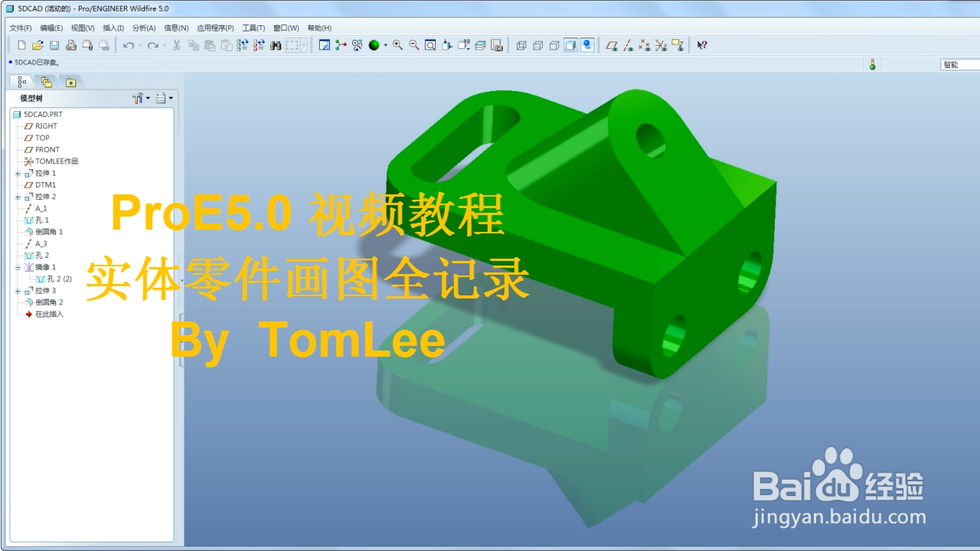Toggle datum points display
Viewport: 980px width, 551px height.
point(645,45)
